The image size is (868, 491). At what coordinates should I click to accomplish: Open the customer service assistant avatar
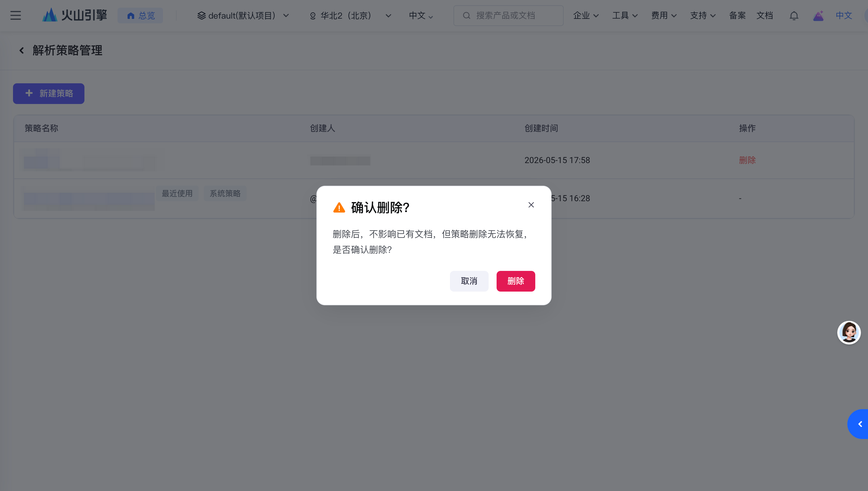tap(849, 333)
